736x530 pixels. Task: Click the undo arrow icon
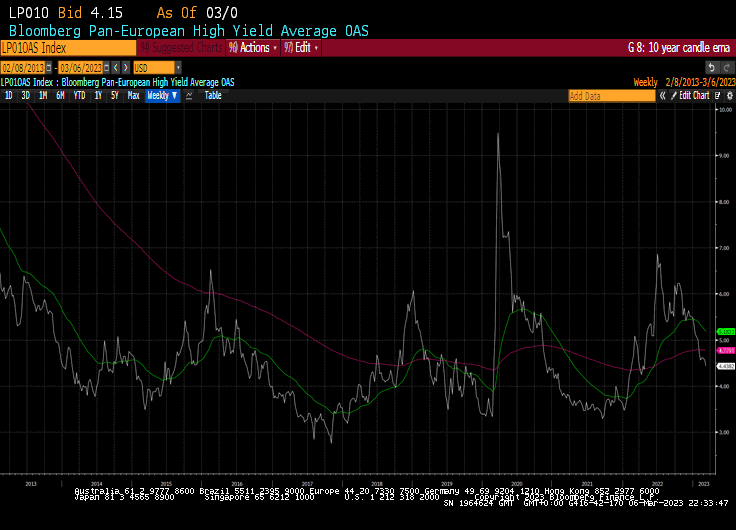(712, 68)
